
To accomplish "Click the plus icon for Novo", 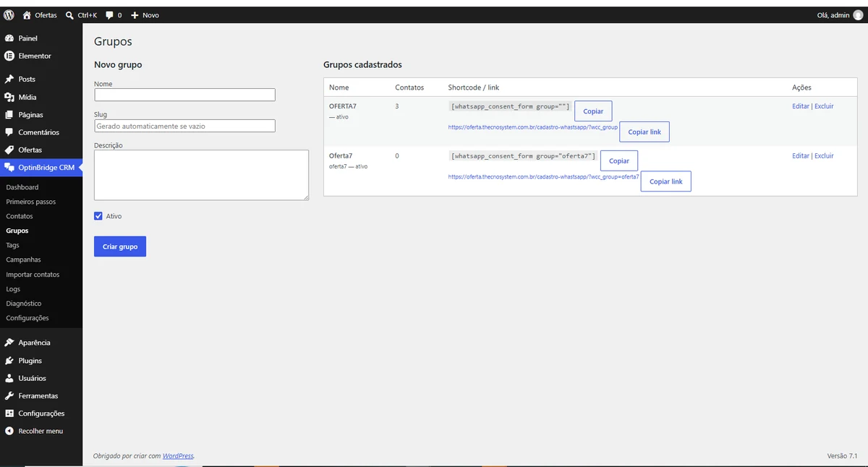I will (135, 14).
